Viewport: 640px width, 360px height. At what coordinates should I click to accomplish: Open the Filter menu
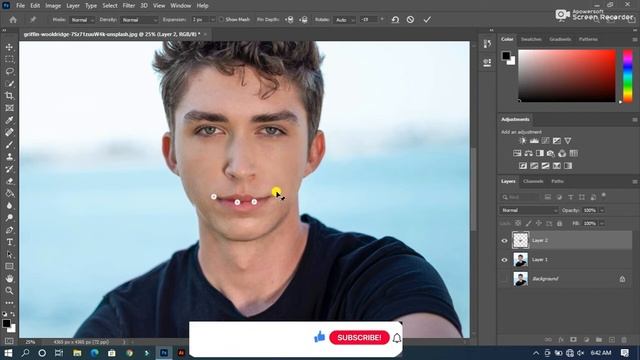tap(129, 6)
